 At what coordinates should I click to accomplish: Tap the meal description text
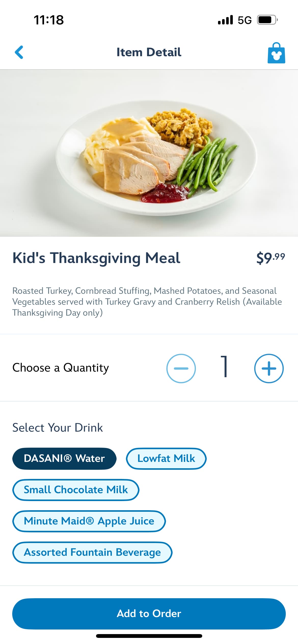tap(147, 302)
